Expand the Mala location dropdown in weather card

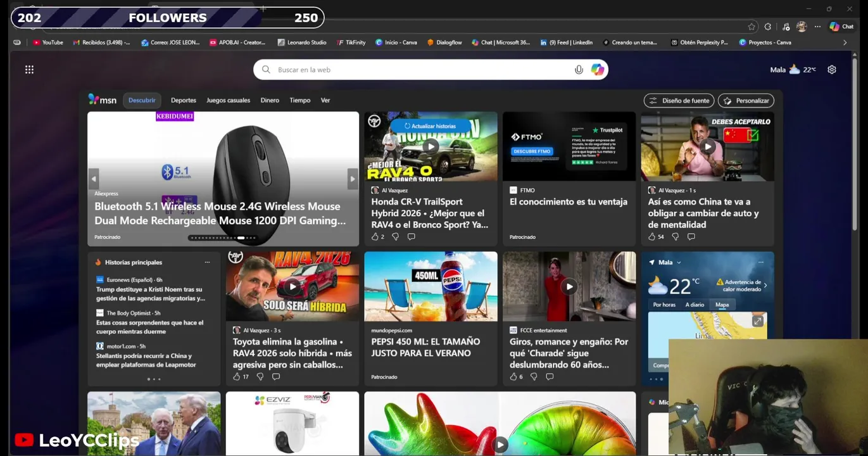pyautogui.click(x=679, y=262)
